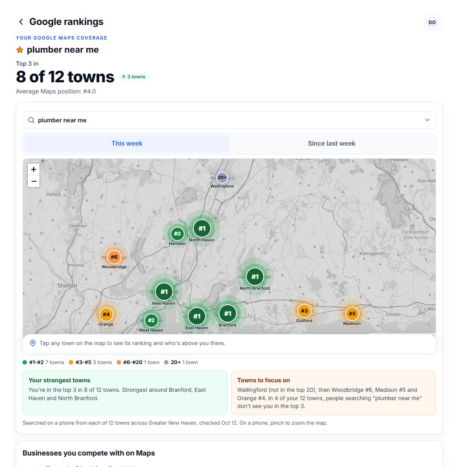Image resolution: width=476 pixels, height=467 pixels.
Task: Click the Towns to focus on card
Action: coord(334,393)
